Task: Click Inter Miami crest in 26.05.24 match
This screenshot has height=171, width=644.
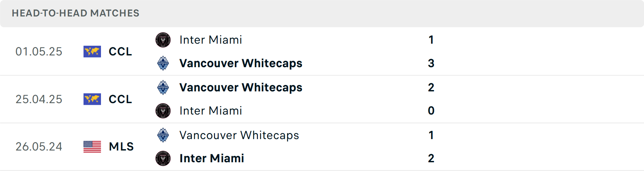Action: (163, 158)
